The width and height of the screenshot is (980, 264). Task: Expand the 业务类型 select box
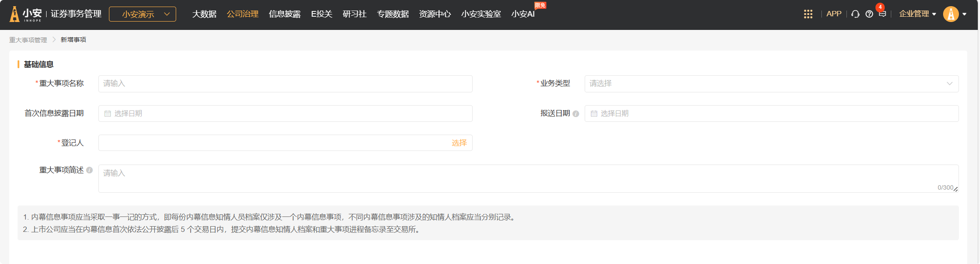coord(771,84)
